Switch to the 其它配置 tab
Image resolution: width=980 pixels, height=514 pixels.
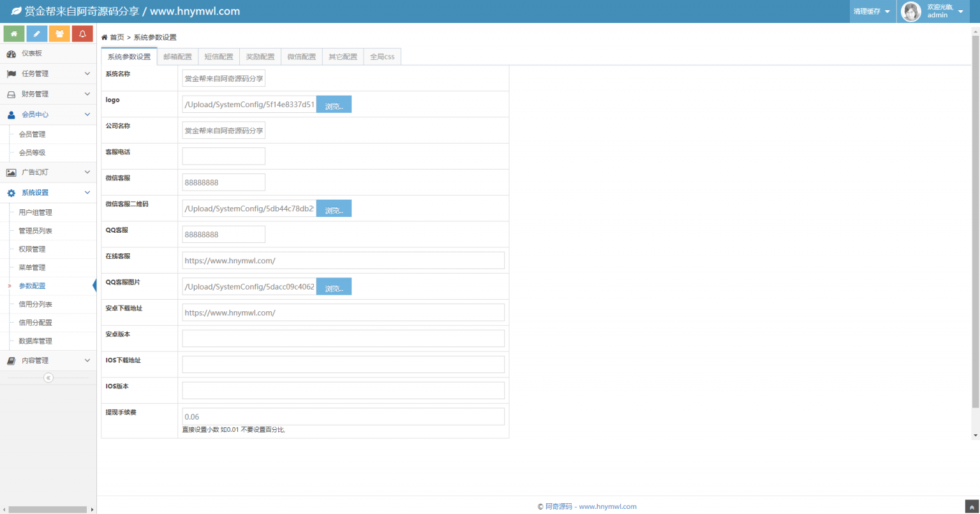343,57
